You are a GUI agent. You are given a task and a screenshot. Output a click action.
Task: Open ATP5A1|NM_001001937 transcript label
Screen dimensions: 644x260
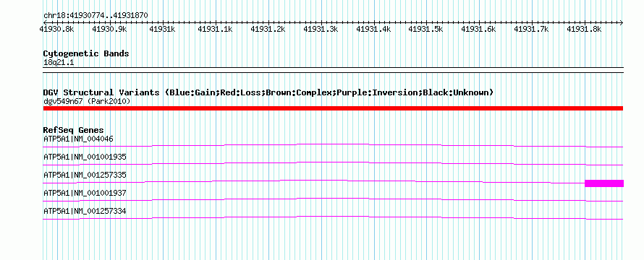tap(85, 193)
